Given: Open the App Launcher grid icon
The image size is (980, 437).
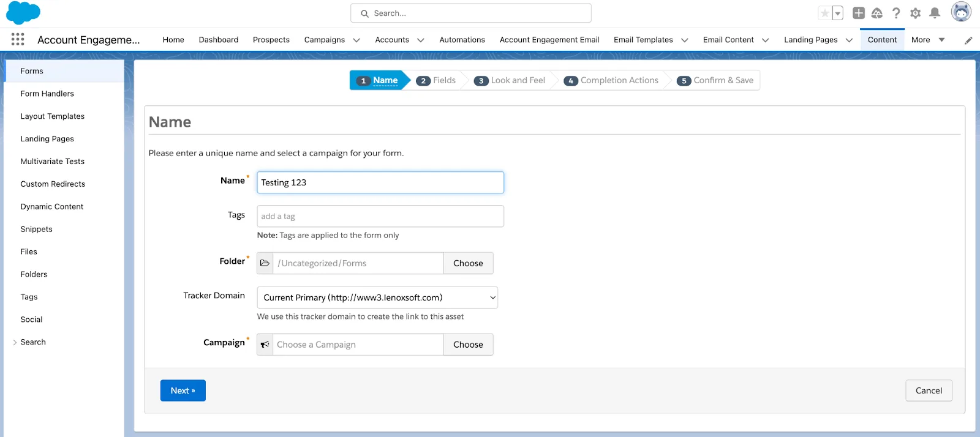Looking at the screenshot, I should (18, 39).
